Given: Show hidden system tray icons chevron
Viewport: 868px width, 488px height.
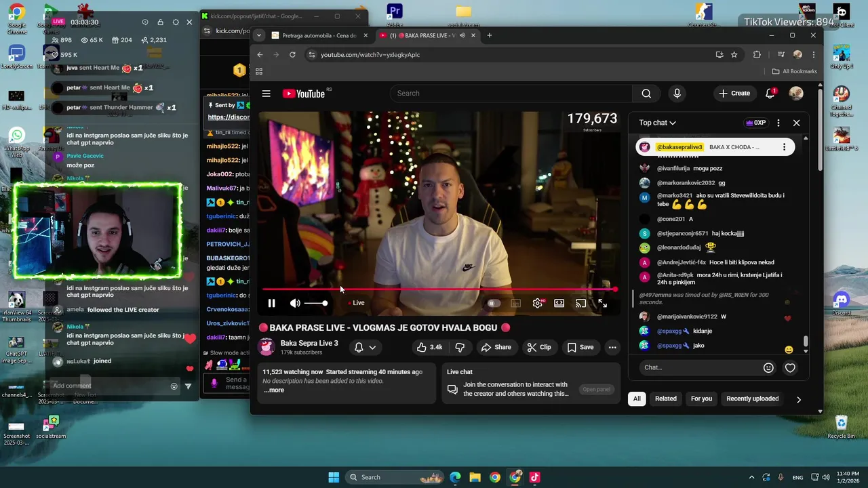Looking at the screenshot, I should pos(751,477).
